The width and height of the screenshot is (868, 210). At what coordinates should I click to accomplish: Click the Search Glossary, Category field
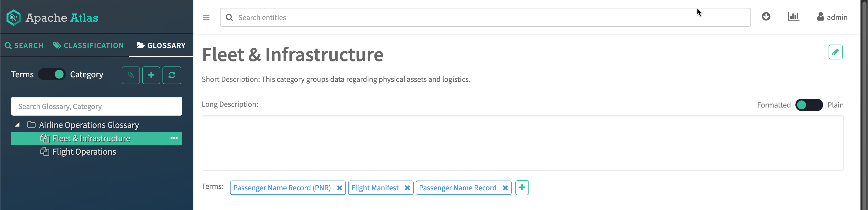click(97, 107)
